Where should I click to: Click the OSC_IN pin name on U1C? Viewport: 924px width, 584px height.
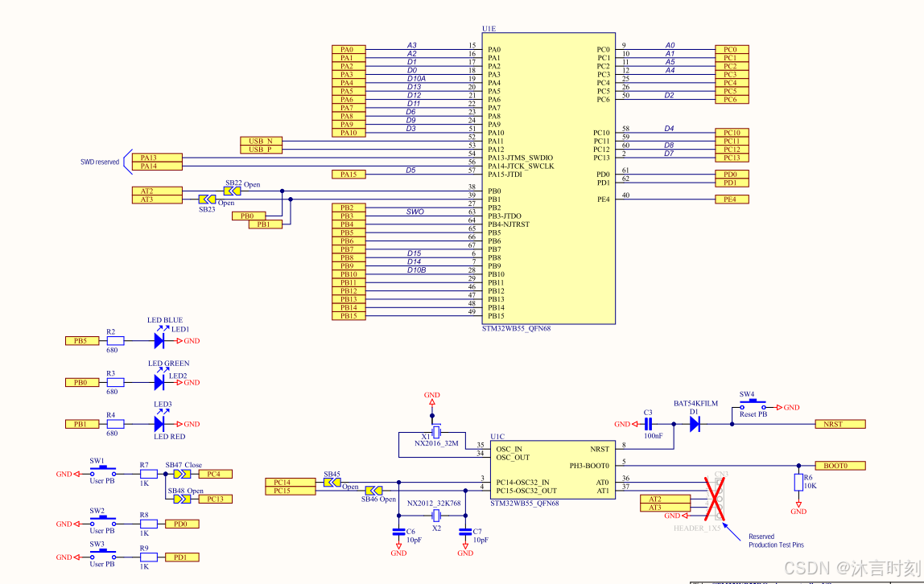509,449
